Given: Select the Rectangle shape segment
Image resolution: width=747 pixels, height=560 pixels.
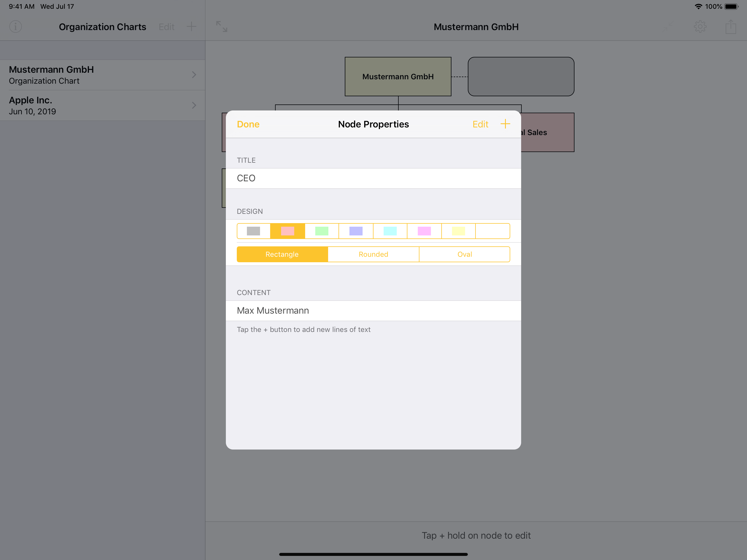Looking at the screenshot, I should 282,254.
